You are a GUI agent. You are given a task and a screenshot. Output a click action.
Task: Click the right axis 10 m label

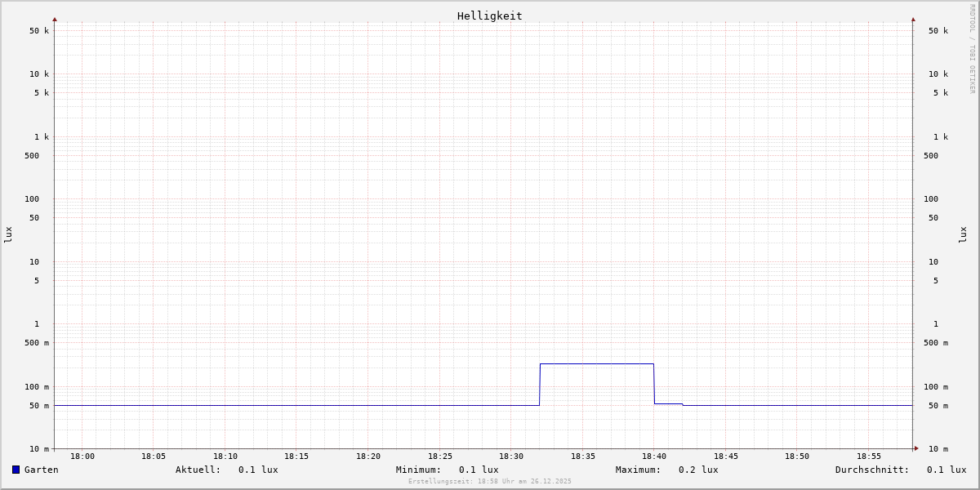tap(938, 449)
